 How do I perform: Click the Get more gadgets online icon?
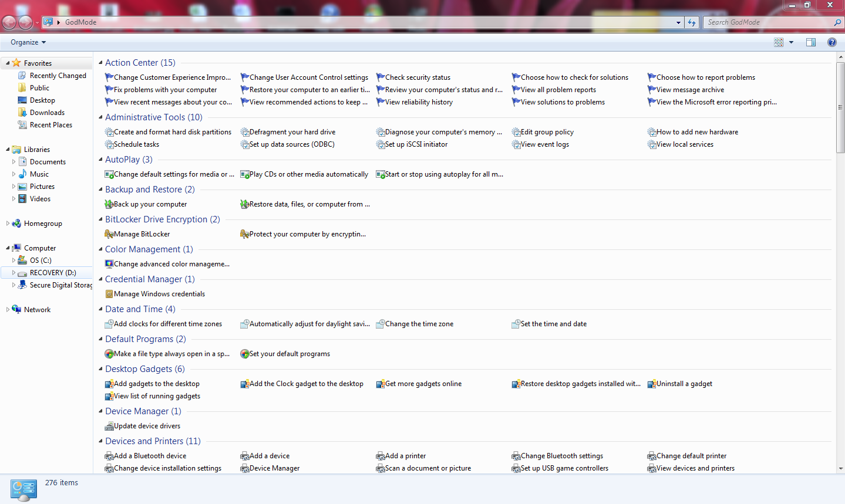(x=380, y=384)
